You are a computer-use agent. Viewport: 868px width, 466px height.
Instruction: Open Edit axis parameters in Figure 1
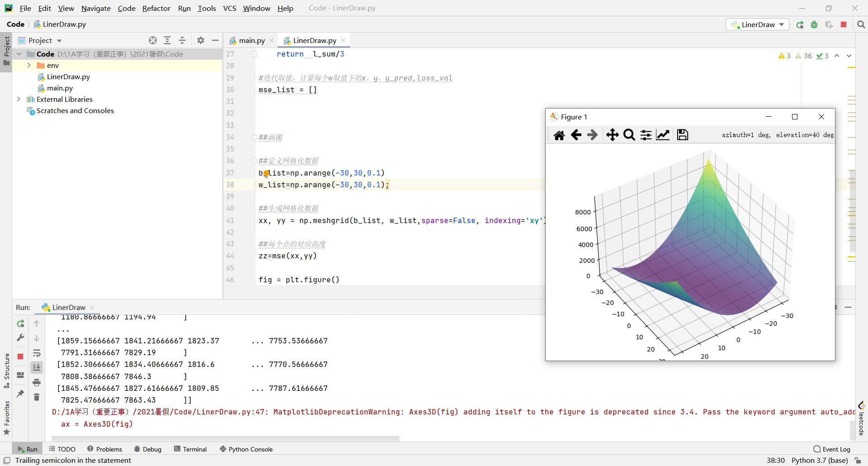click(663, 135)
